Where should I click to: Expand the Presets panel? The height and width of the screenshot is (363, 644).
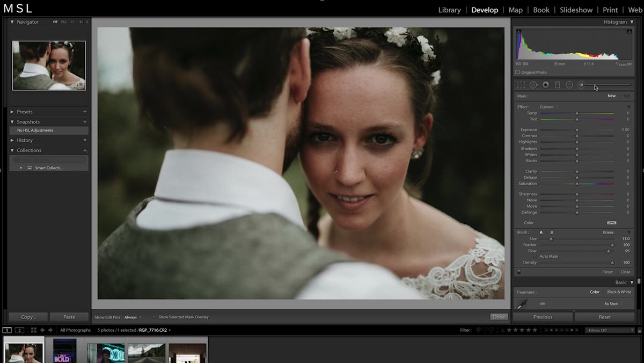pyautogui.click(x=12, y=112)
